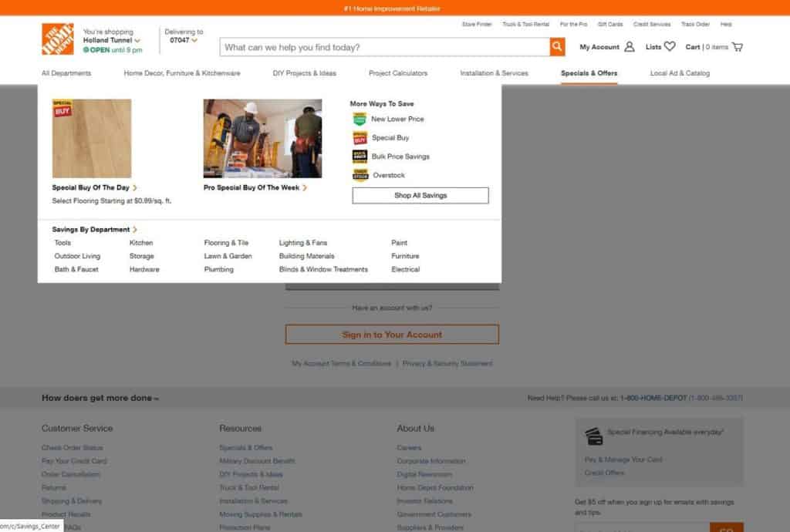Open Bath & Faucet savings department
This screenshot has height=532, width=790.
click(x=76, y=269)
